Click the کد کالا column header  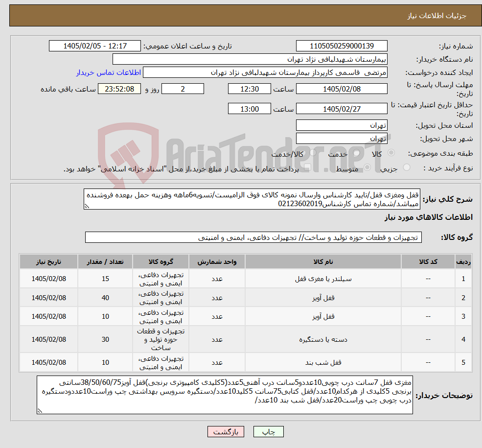(x=428, y=261)
